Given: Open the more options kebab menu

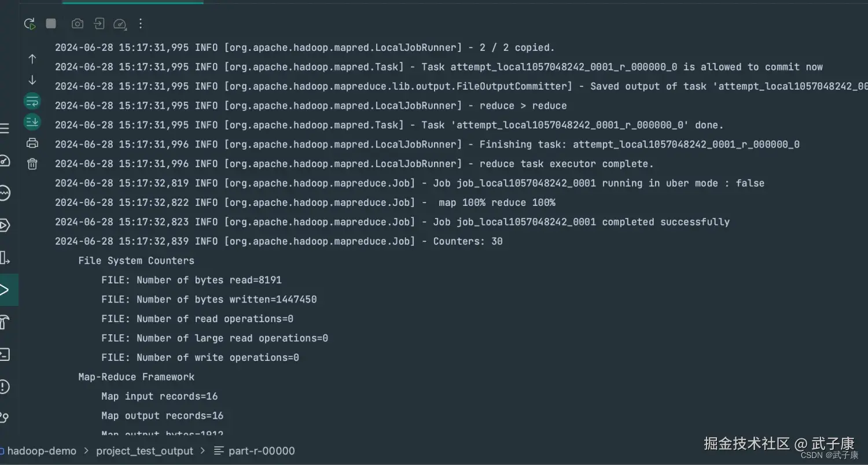Looking at the screenshot, I should coord(141,24).
